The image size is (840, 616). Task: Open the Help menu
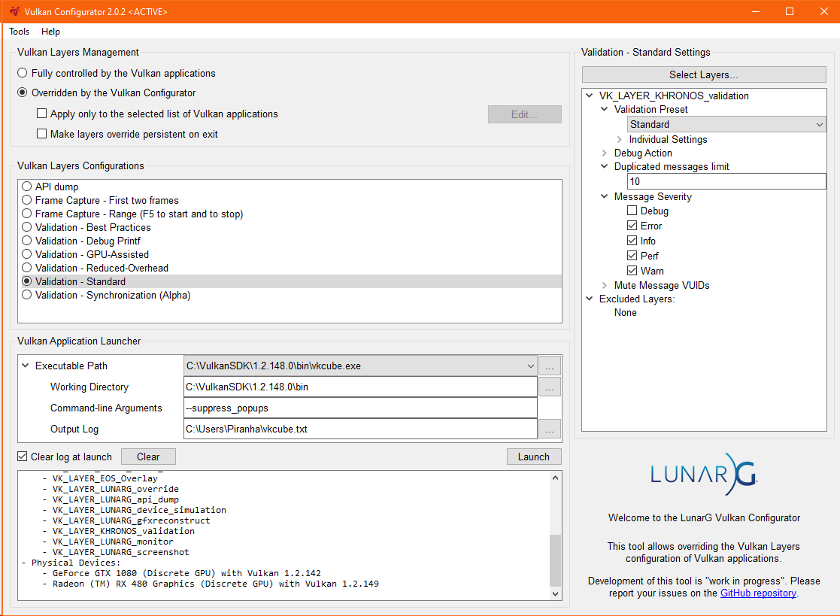pyautogui.click(x=50, y=32)
